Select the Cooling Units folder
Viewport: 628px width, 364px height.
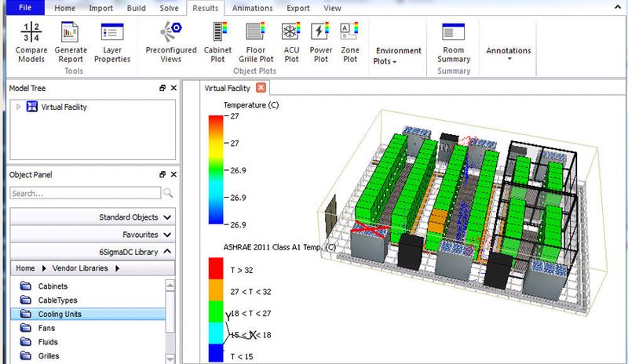pos(88,314)
